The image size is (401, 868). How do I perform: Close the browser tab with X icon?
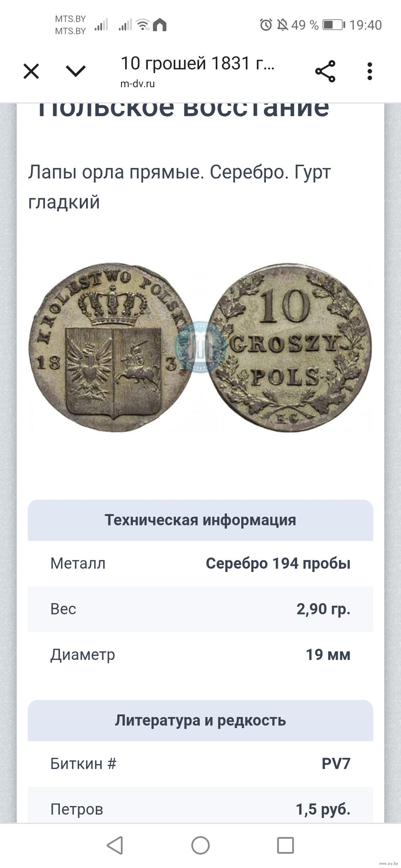point(31,72)
